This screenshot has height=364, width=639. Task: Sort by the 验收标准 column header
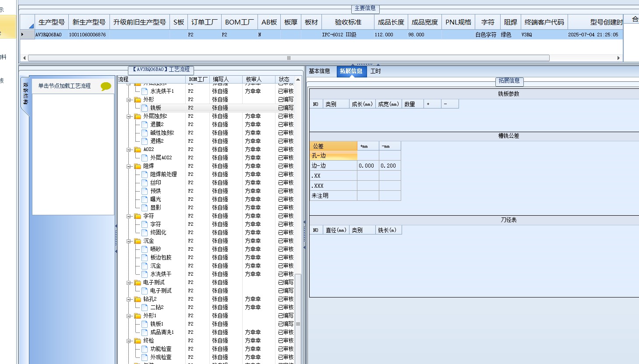(348, 22)
